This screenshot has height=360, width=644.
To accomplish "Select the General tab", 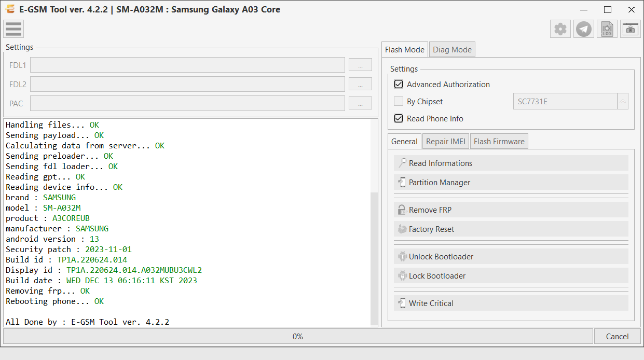I will point(404,141).
